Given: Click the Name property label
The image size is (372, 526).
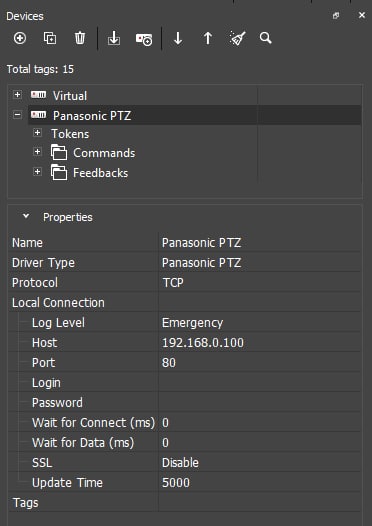Looking at the screenshot, I should [27, 243].
